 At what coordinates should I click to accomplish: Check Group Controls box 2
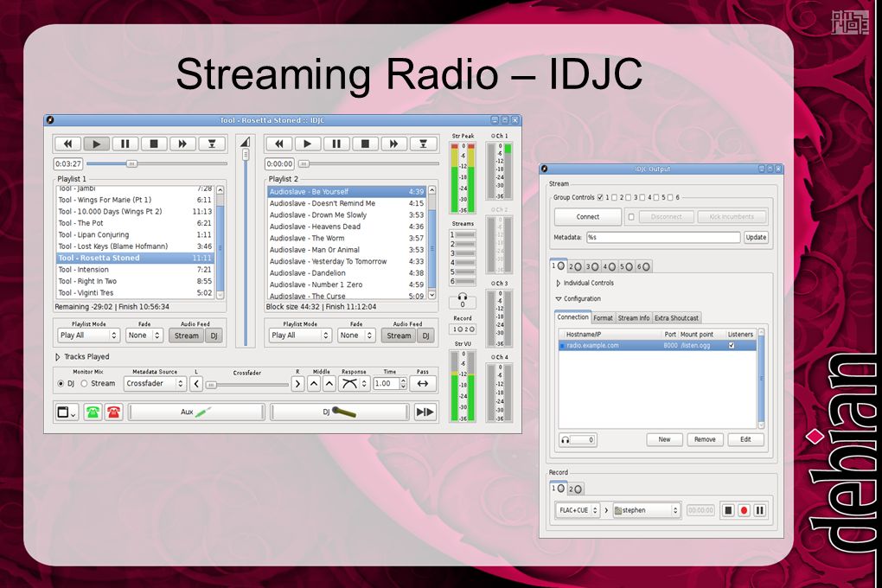[614, 197]
